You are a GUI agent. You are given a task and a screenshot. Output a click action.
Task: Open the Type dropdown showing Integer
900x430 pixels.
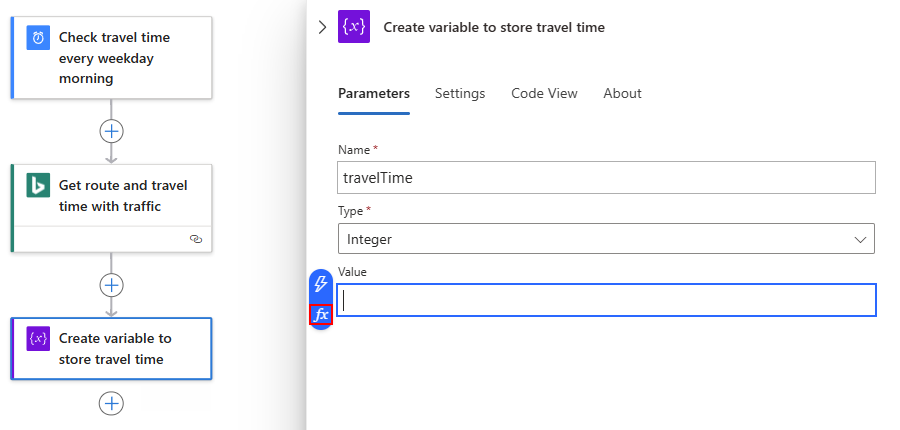606,239
